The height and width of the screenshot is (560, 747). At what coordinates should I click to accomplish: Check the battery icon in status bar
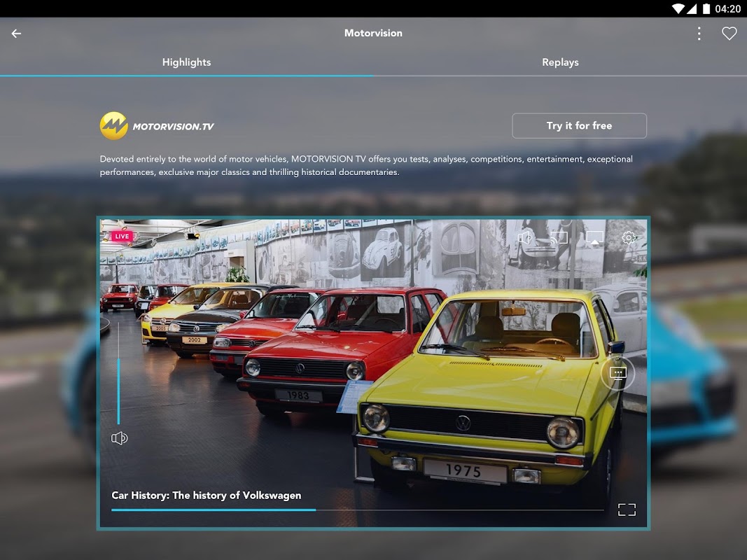pos(706,8)
